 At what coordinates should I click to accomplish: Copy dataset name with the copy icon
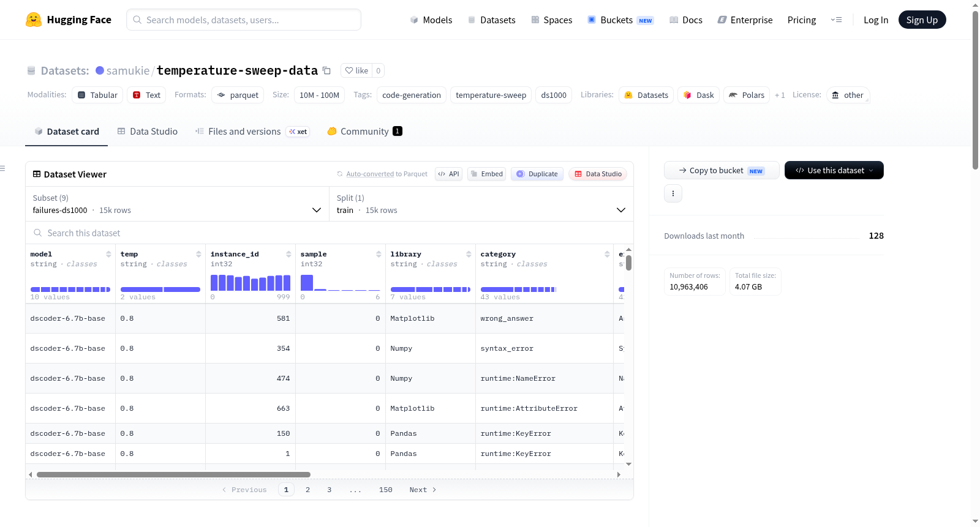point(326,70)
